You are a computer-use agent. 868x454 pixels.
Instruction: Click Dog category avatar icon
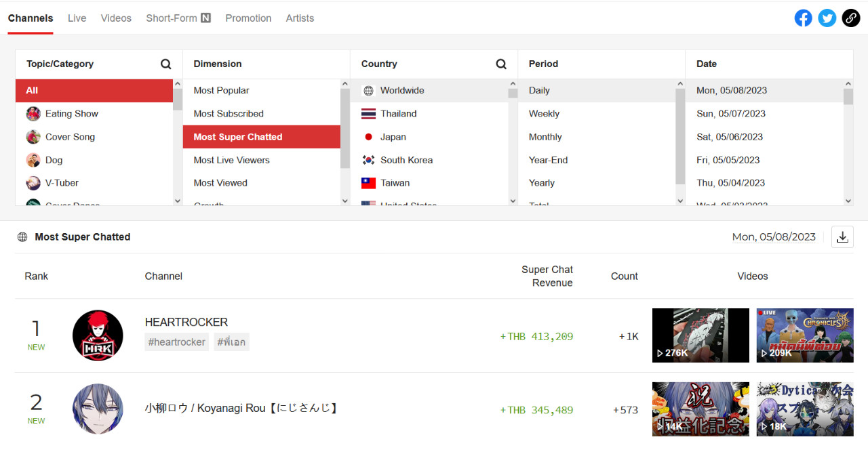[x=33, y=160]
